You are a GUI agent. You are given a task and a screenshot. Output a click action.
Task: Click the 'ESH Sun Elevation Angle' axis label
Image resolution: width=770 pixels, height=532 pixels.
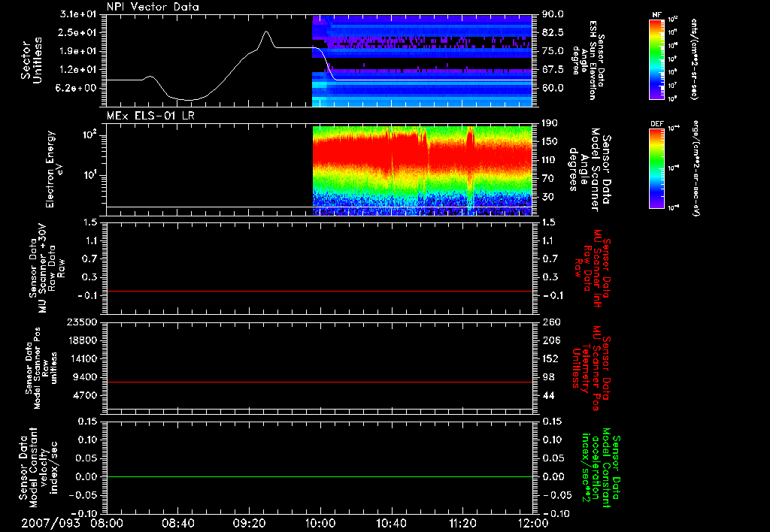coord(587,60)
